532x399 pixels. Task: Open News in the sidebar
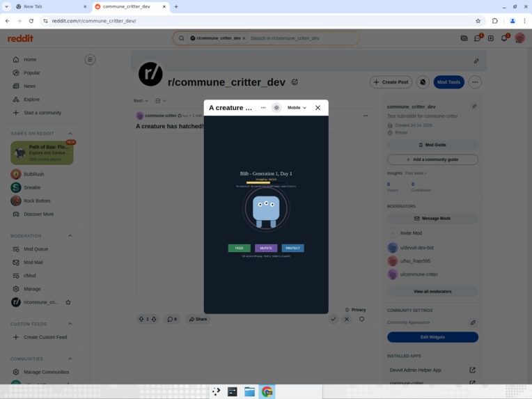[29, 86]
